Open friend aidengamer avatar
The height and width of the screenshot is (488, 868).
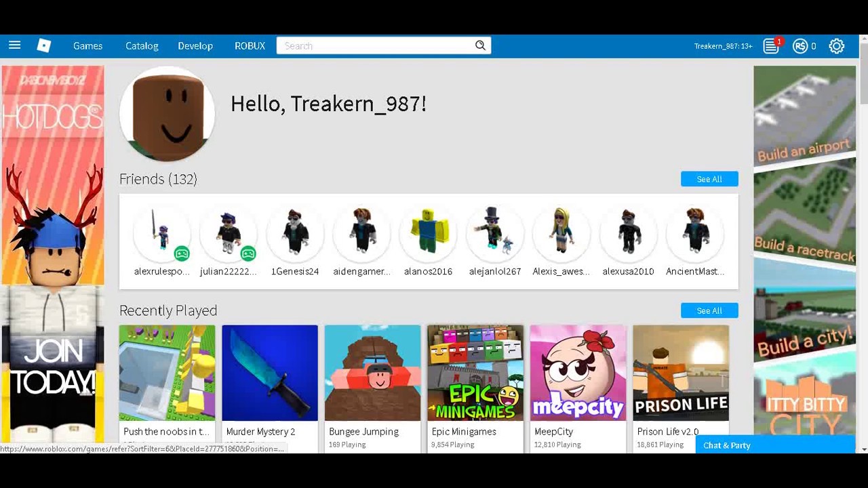pos(361,232)
